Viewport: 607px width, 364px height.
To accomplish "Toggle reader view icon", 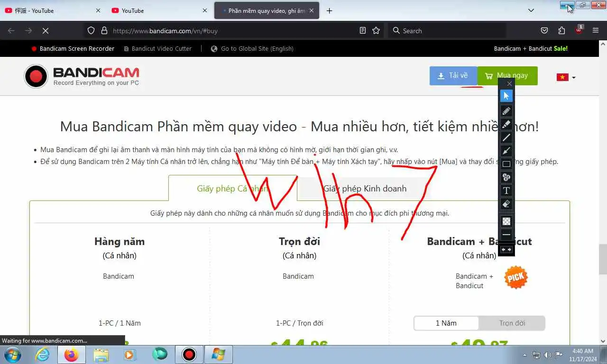I will click(363, 30).
